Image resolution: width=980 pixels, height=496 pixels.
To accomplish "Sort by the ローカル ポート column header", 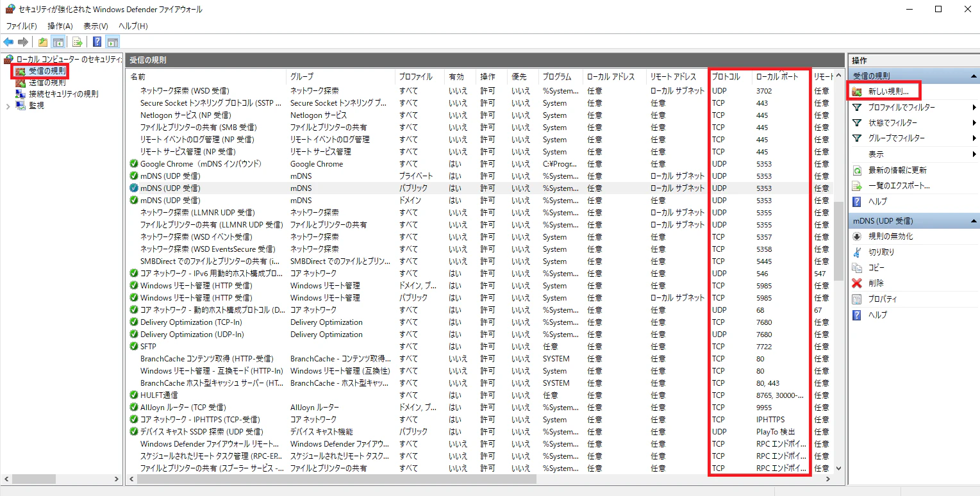I will tap(781, 77).
